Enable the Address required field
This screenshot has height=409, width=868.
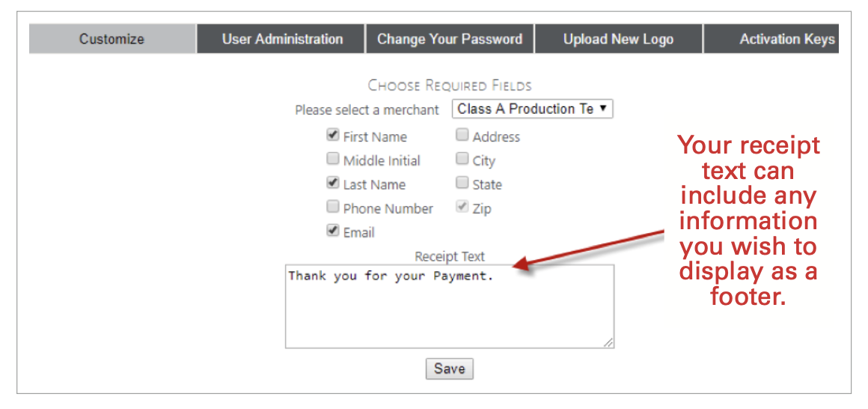[x=462, y=136]
